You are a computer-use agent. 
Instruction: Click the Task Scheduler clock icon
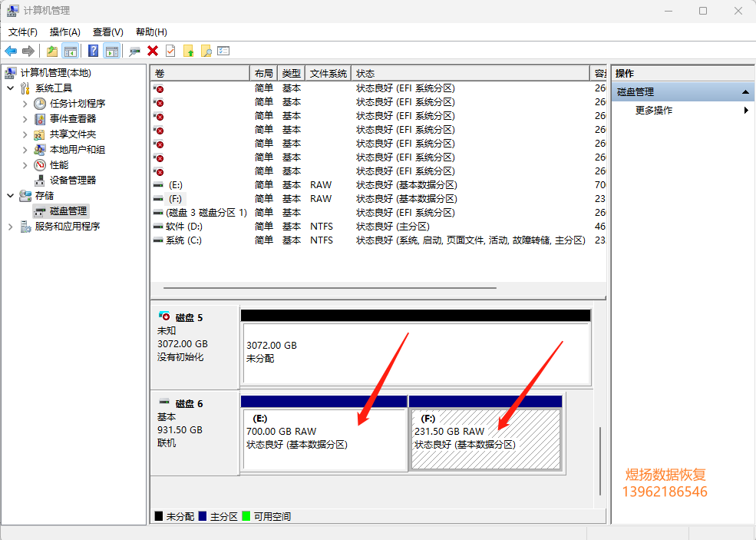click(x=40, y=103)
